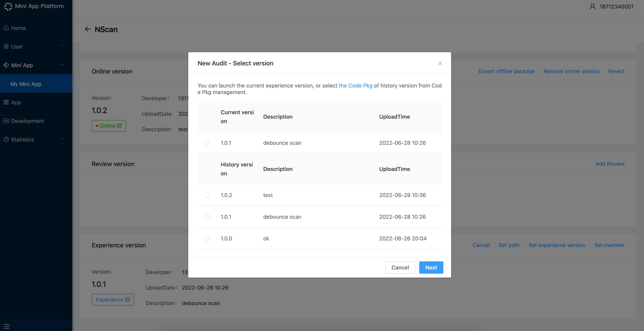
Task: Click the upload time 2022-06-26 20:04
Action: [x=403, y=238]
